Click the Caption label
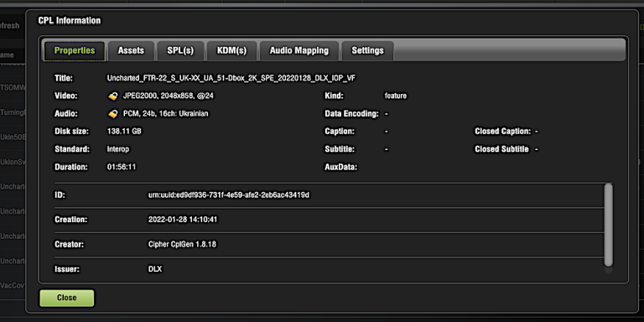Image resolution: width=644 pixels, height=322 pixels. tap(340, 132)
